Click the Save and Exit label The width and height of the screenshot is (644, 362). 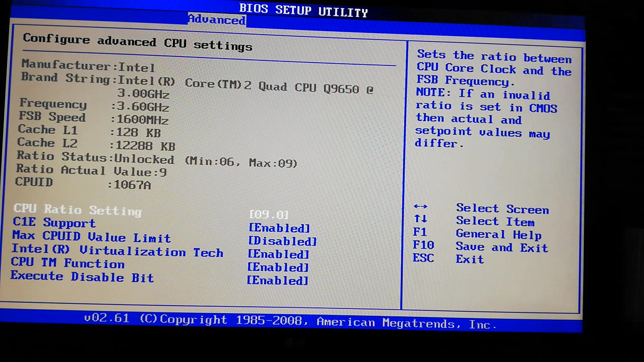coord(502,247)
